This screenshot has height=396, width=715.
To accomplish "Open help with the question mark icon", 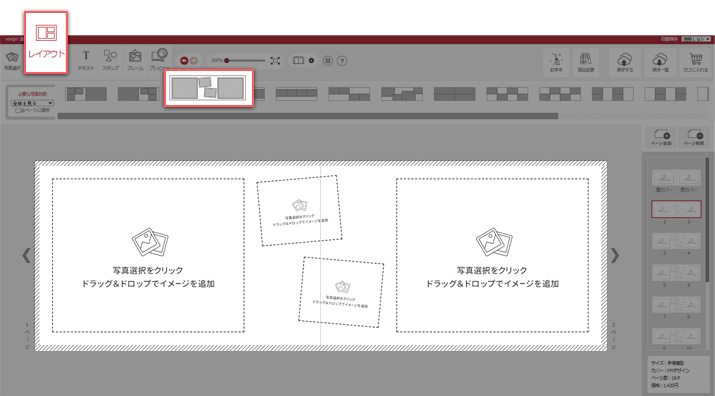I will pos(342,61).
